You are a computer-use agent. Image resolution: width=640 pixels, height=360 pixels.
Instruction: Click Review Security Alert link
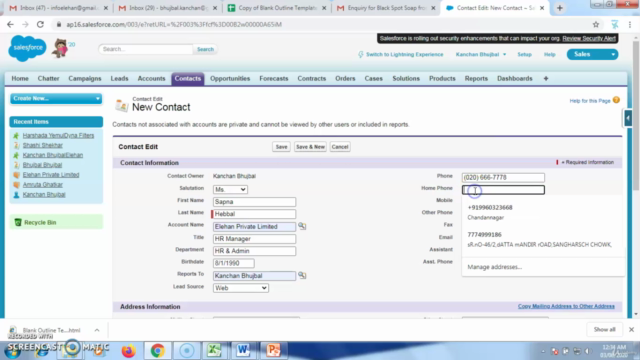(589, 38)
